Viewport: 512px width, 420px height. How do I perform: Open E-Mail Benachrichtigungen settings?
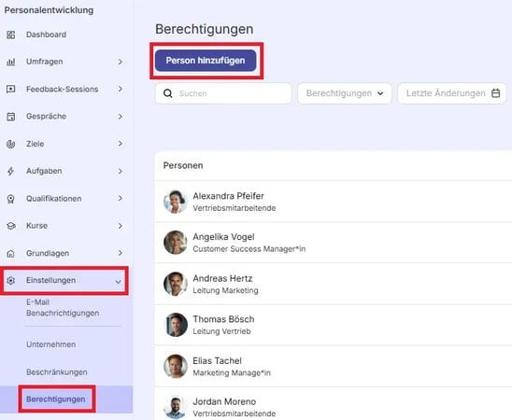click(x=63, y=307)
